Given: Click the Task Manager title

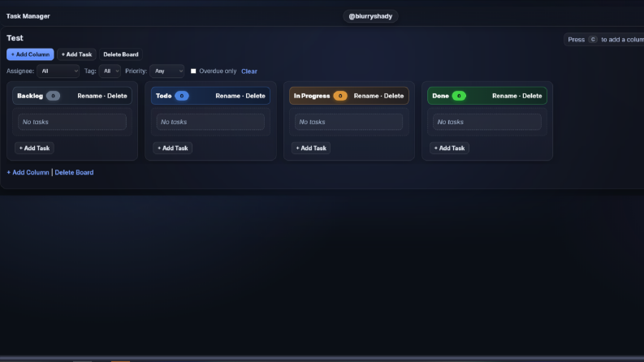Looking at the screenshot, I should [x=28, y=16].
